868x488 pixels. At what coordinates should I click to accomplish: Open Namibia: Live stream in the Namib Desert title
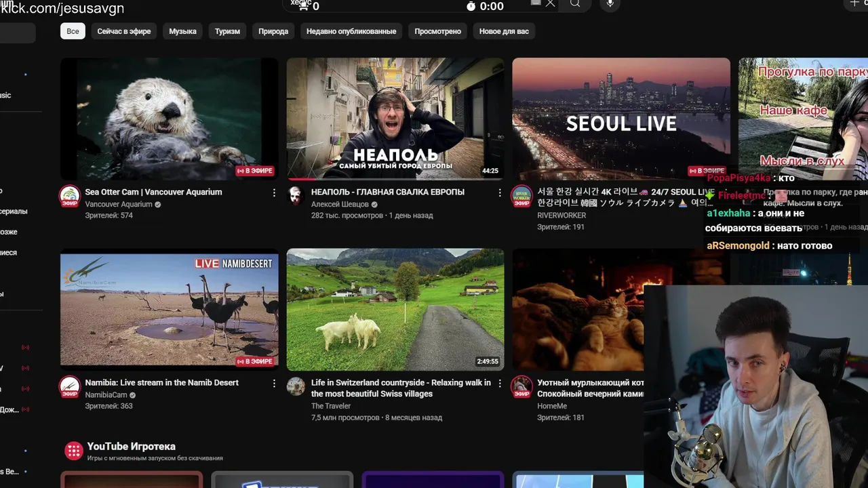161,382
